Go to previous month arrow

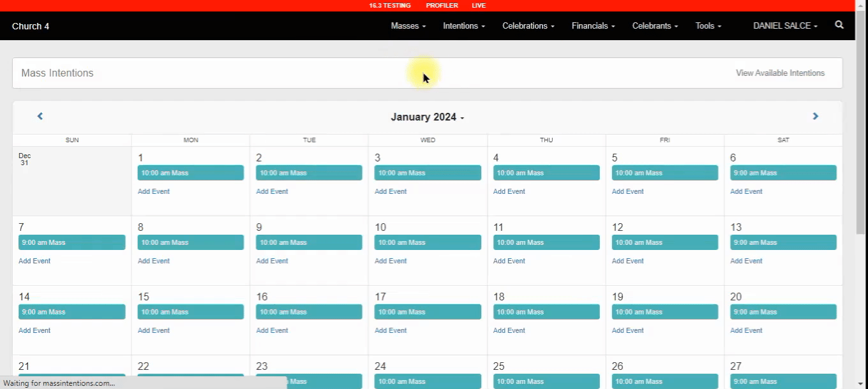[x=40, y=116]
